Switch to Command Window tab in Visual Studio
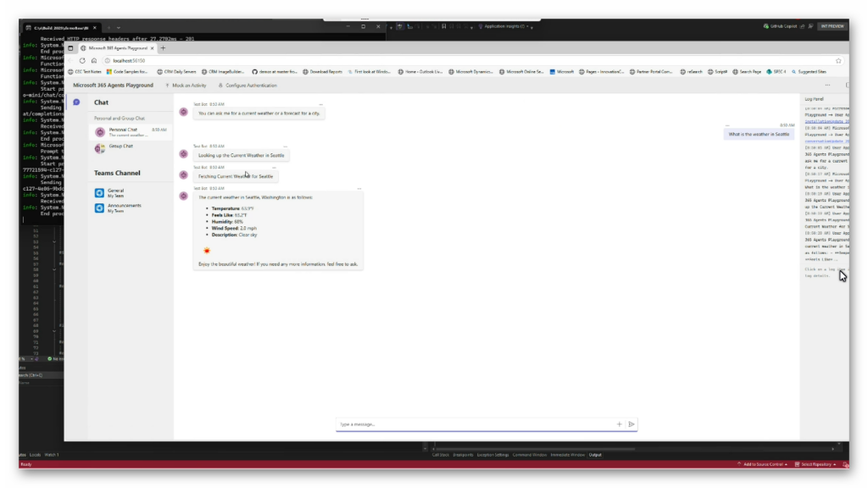Viewport: 868px width, 488px height. pos(529,455)
